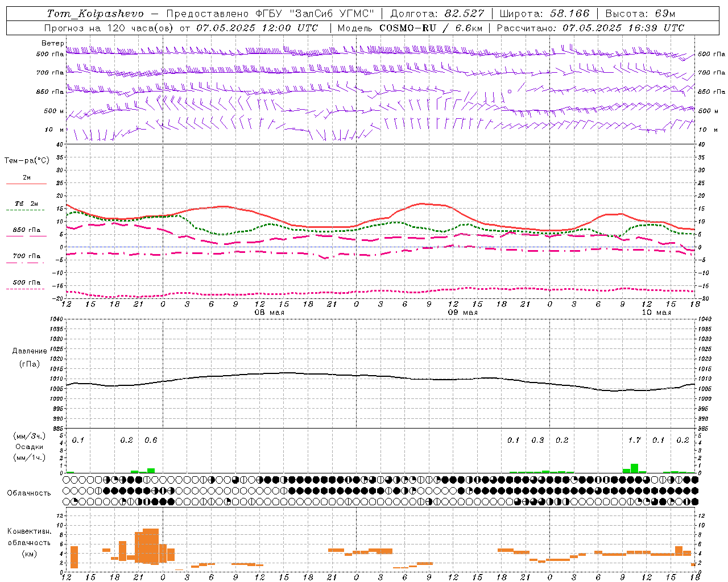The width and height of the screenshot is (728, 582).
Task: Click the "(мм/1ч.)" unit label
Action: tap(29, 458)
